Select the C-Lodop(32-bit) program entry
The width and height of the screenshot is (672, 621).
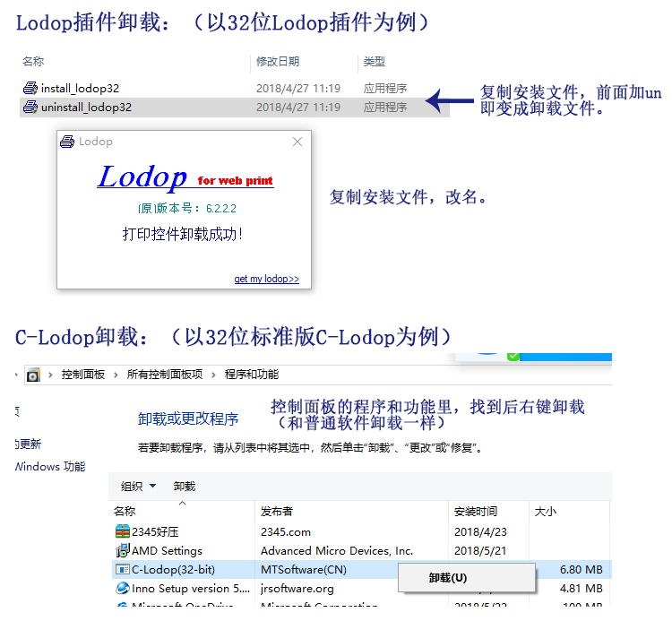coord(173,570)
